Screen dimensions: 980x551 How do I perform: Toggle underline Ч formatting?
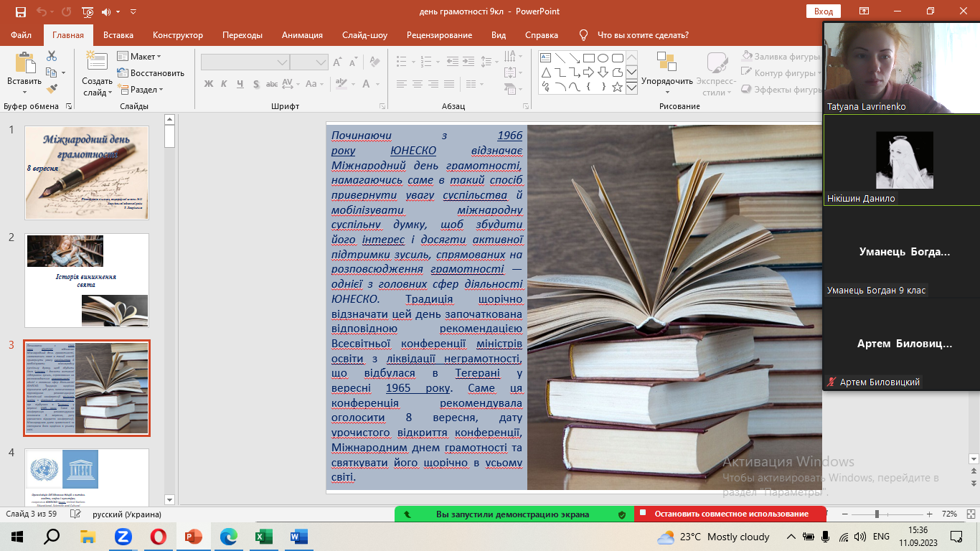(242, 84)
